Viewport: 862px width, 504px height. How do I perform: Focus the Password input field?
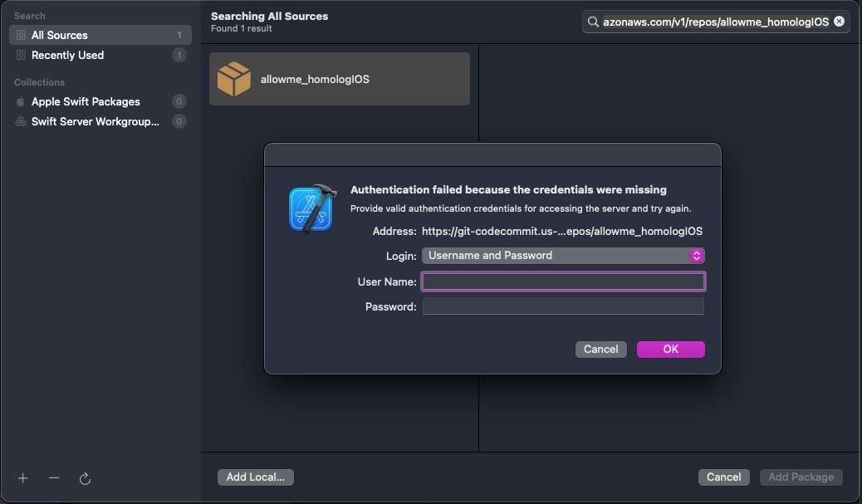pyautogui.click(x=563, y=306)
